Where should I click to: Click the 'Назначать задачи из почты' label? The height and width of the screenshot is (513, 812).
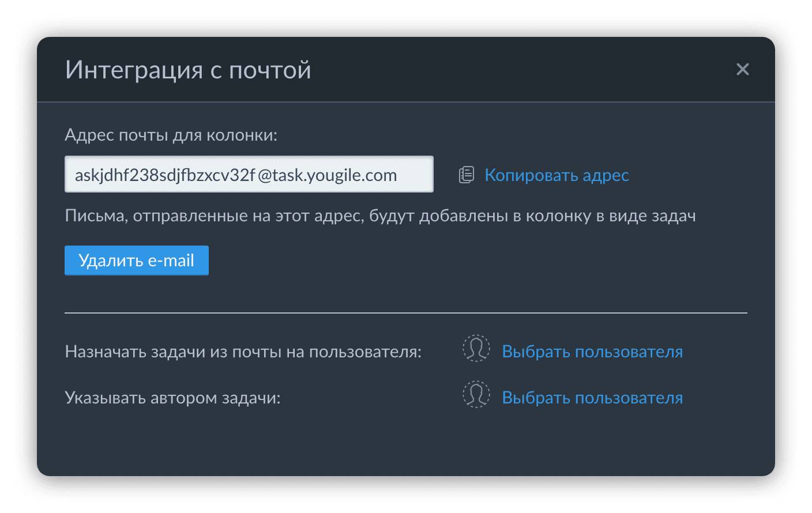[243, 352]
